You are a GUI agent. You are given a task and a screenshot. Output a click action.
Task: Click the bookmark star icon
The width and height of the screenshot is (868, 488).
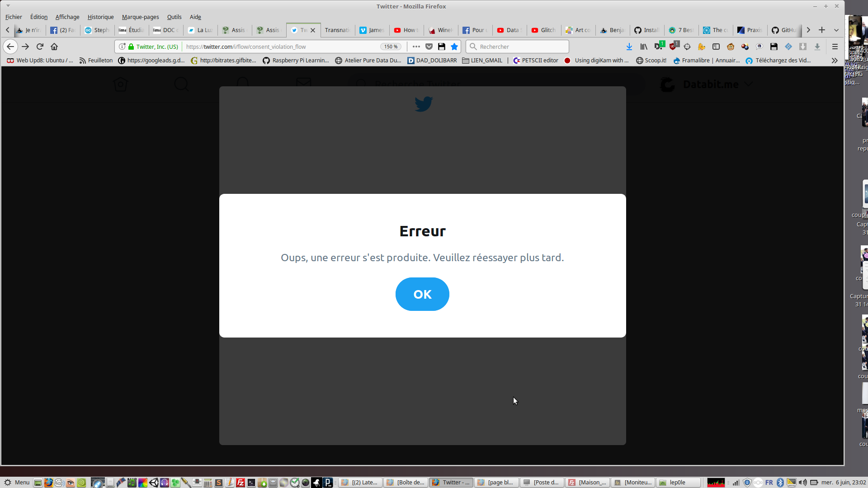pos(454,47)
